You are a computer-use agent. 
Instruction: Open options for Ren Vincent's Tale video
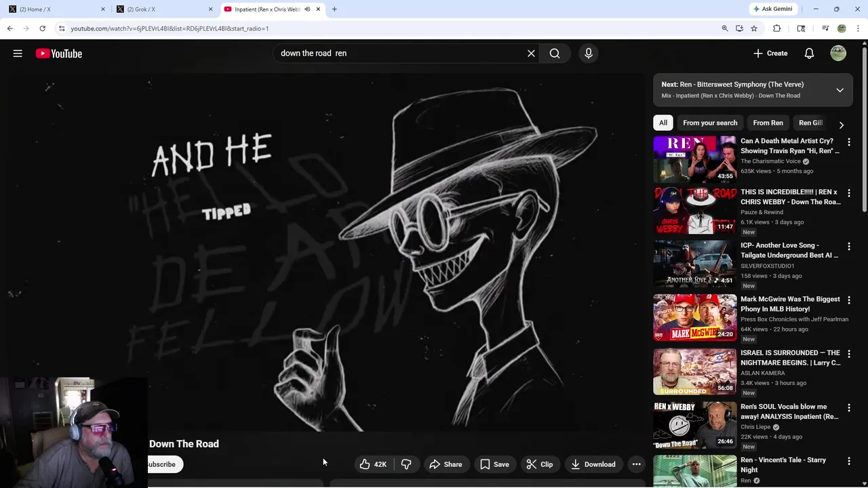[x=848, y=462]
